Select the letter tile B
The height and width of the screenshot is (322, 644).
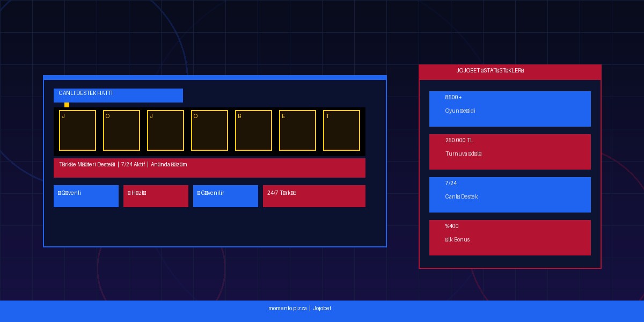click(x=254, y=130)
